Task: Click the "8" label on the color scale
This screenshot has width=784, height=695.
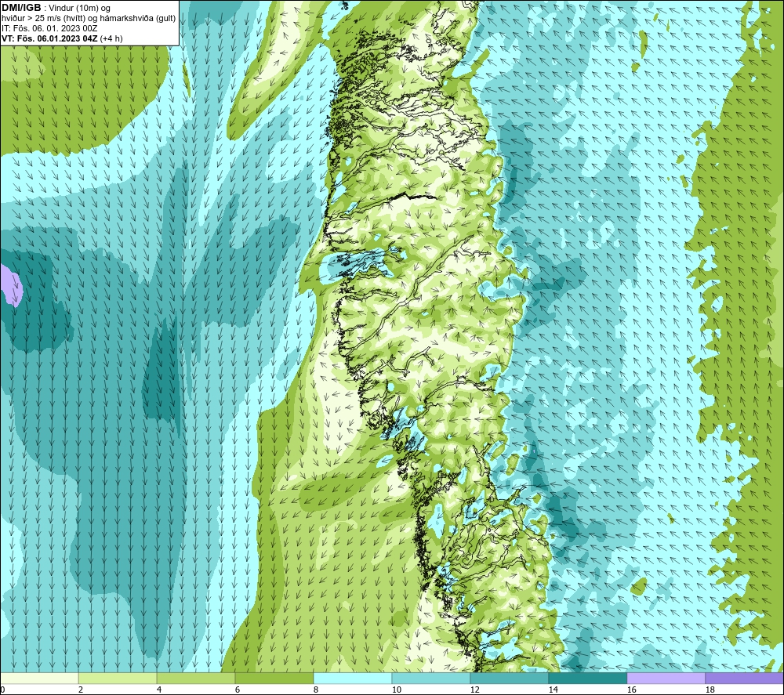Action: pos(315,690)
